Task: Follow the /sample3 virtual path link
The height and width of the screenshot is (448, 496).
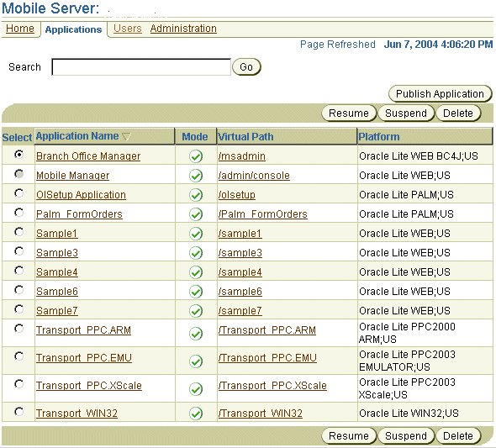Action: pyautogui.click(x=240, y=253)
